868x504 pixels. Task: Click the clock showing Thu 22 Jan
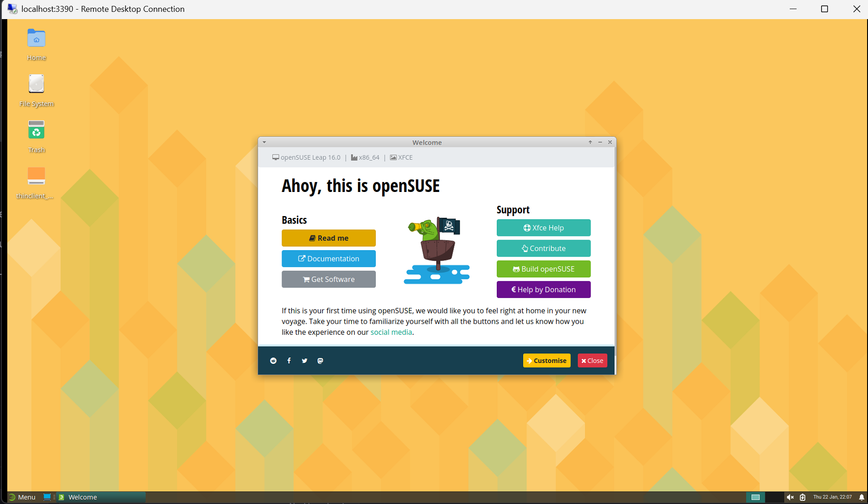pyautogui.click(x=832, y=497)
